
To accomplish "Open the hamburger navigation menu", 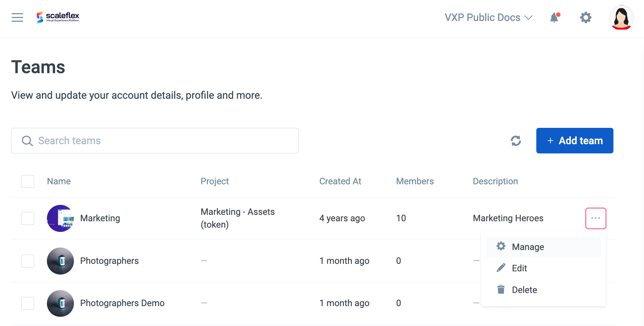I will point(17,17).
